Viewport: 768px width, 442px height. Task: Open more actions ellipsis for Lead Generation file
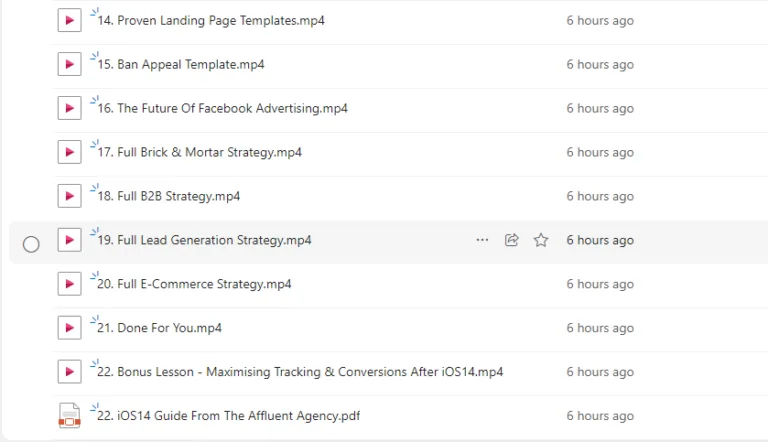(x=483, y=240)
